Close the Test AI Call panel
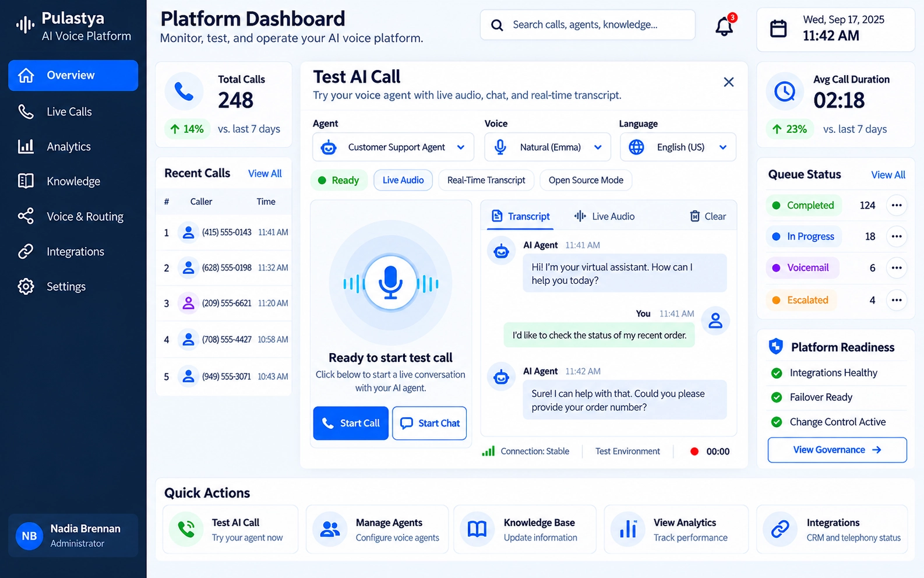924x578 pixels. click(x=728, y=82)
